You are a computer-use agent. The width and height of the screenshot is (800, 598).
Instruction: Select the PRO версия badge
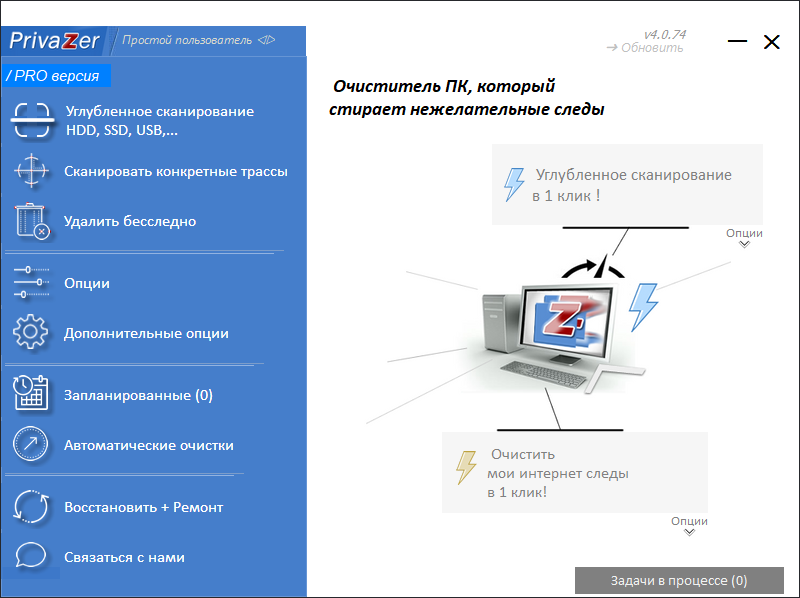[57, 75]
